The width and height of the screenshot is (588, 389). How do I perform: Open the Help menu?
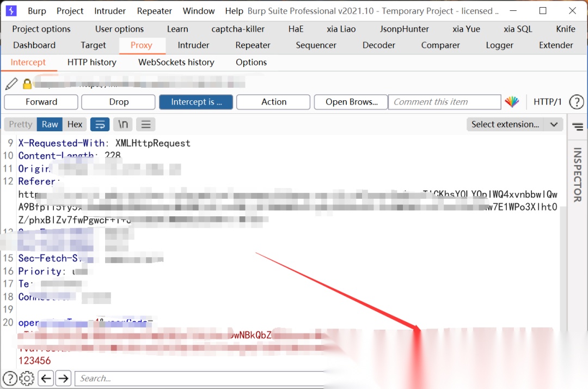click(234, 11)
